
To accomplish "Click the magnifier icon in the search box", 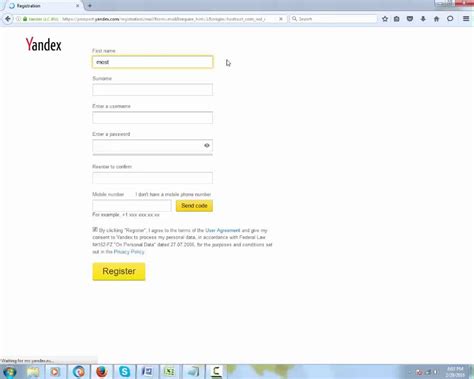I will click(294, 19).
